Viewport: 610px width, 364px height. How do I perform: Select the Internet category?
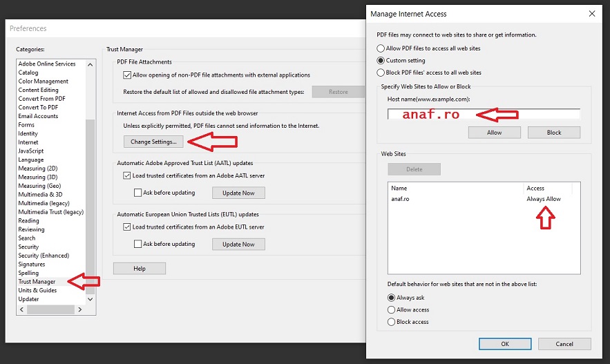[x=28, y=142]
